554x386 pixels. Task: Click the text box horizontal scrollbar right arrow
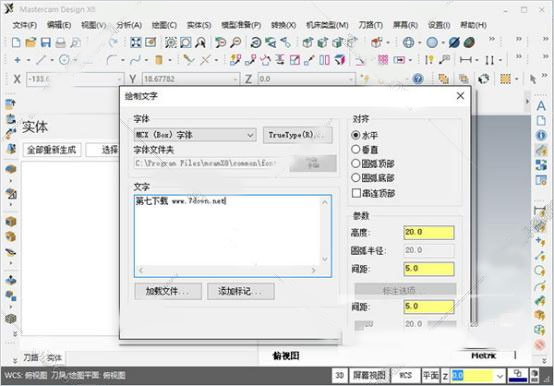point(313,271)
